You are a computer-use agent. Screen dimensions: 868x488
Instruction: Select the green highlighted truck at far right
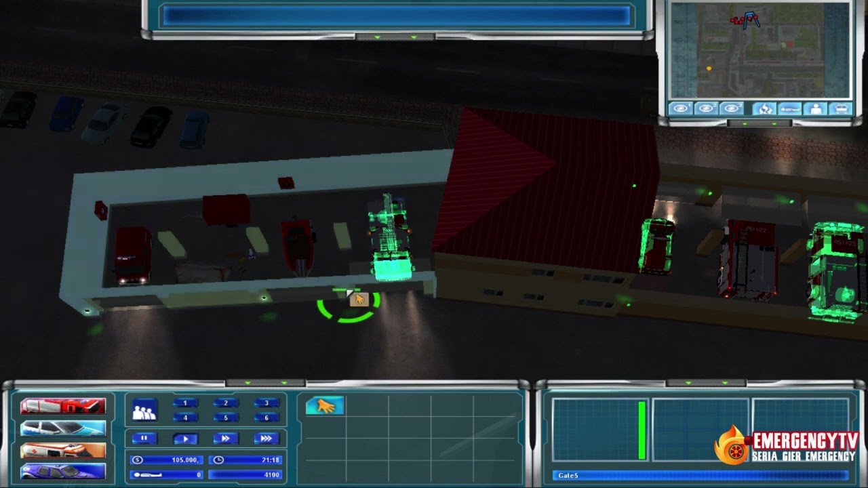click(837, 270)
